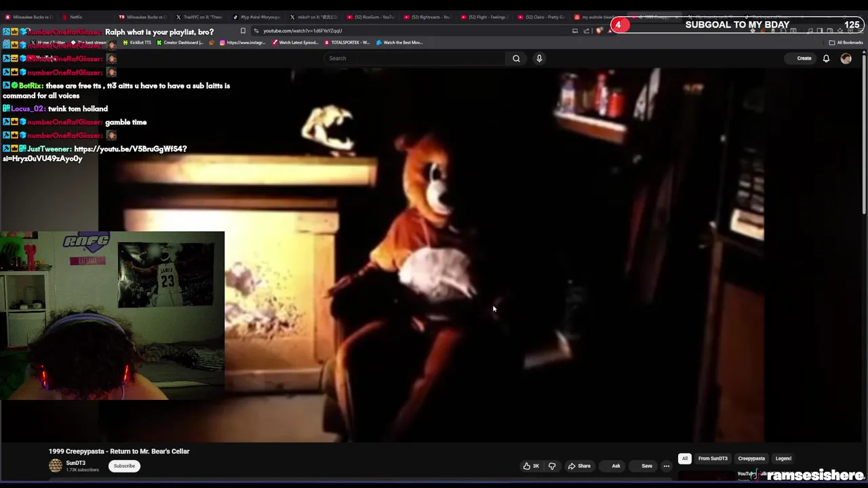This screenshot has height=488, width=868.
Task: Click 'gamble time' chat message
Action: [x=125, y=122]
